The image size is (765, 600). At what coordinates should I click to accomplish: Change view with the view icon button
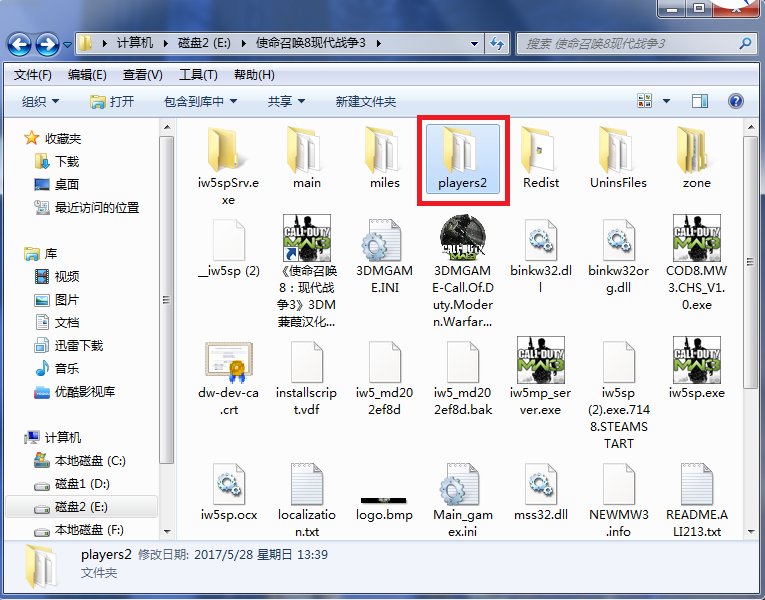(x=644, y=101)
